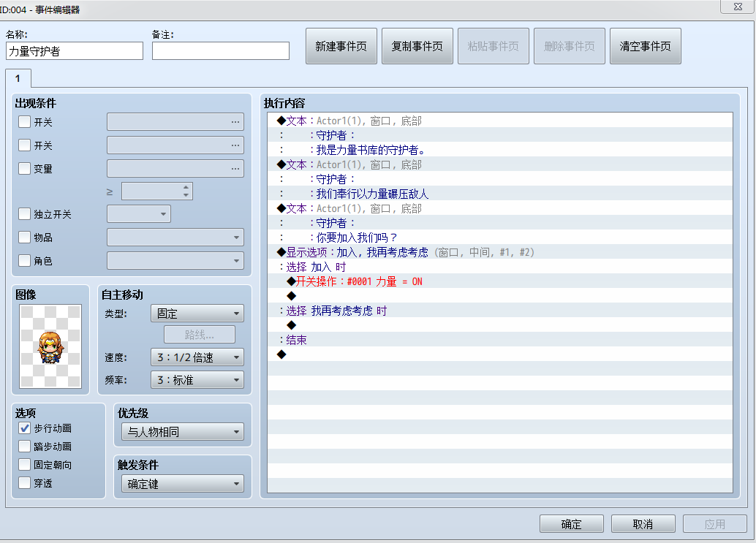
Task: Confirm changes with the 确定 button
Action: click(571, 524)
